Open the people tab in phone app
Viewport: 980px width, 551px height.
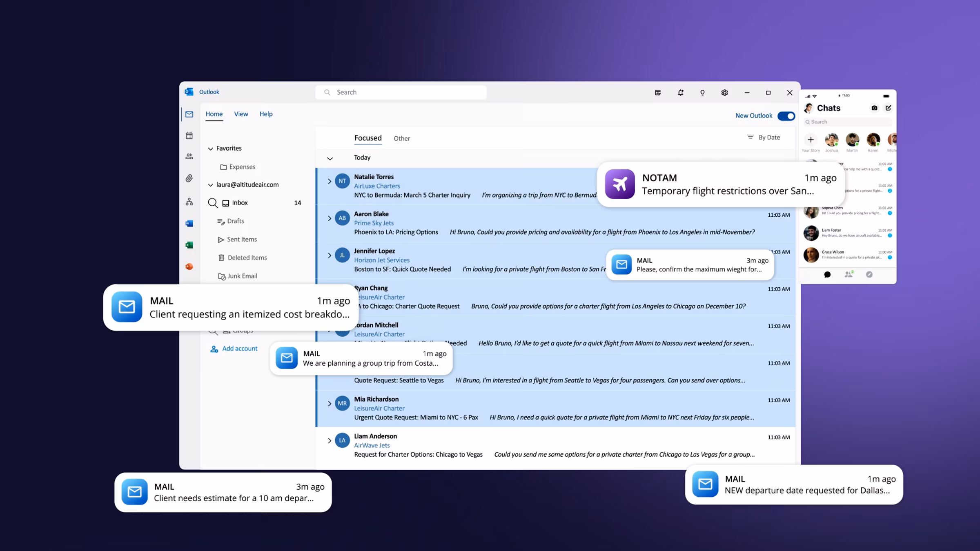click(x=849, y=274)
